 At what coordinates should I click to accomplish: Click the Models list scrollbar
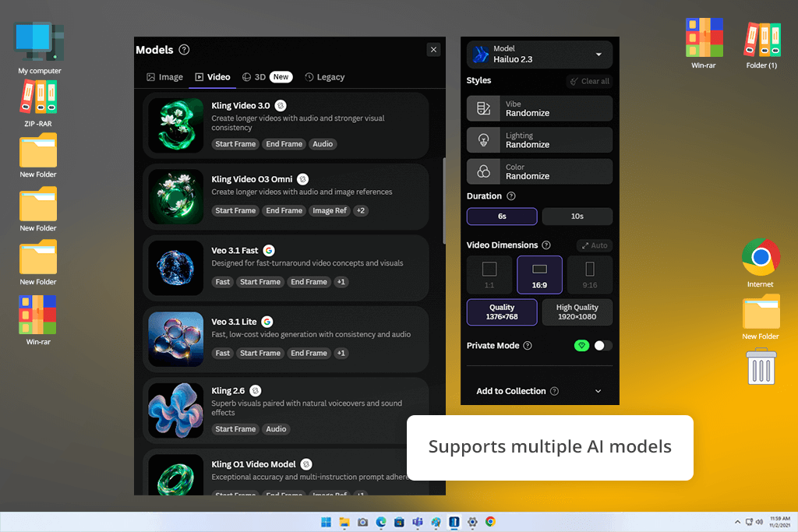pyautogui.click(x=444, y=201)
